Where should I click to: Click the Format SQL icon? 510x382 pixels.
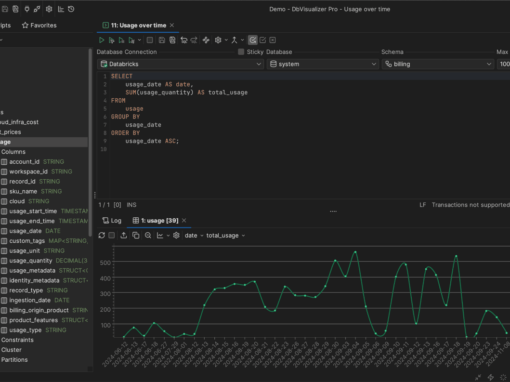coord(206,40)
